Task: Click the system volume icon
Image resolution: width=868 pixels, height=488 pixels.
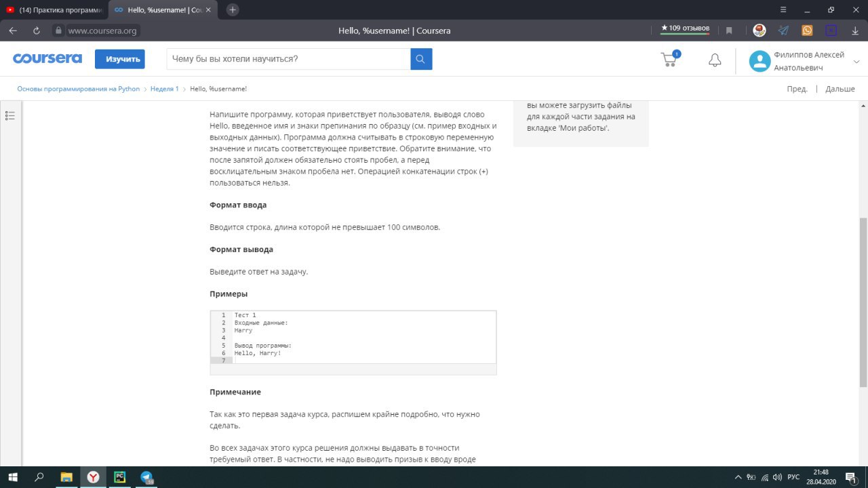Action: (776, 477)
